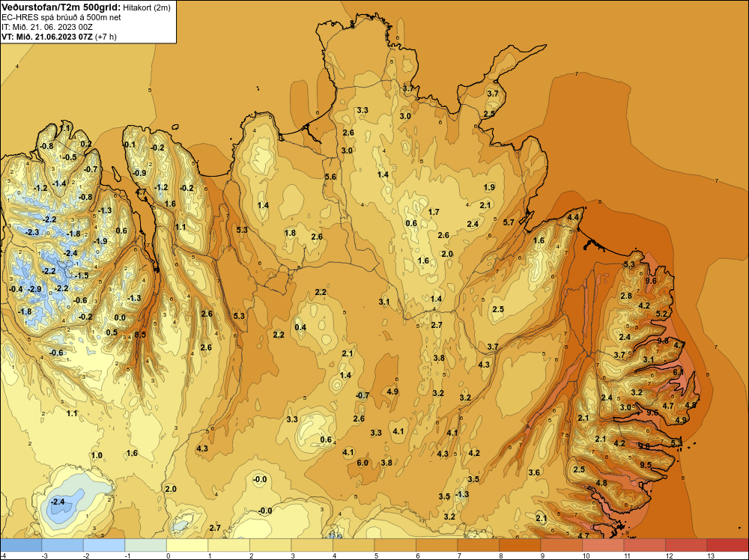The image size is (749, 560).
Task: Select the '1.8' temperature value
Action: tap(290, 233)
